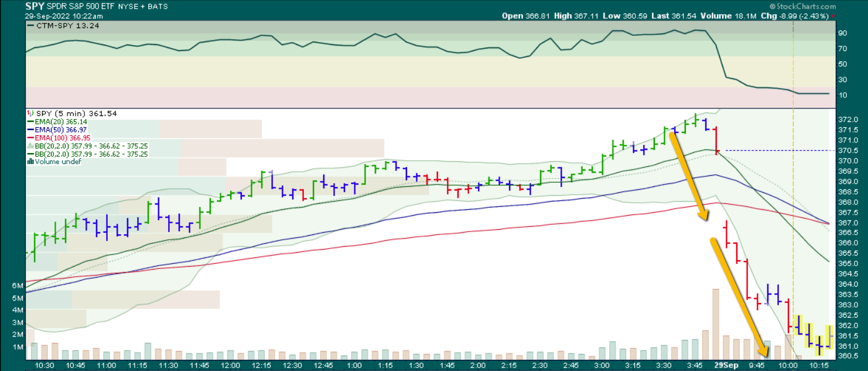The image size is (868, 371).
Task: Click the 364.5 price axis label
Action: point(848,274)
